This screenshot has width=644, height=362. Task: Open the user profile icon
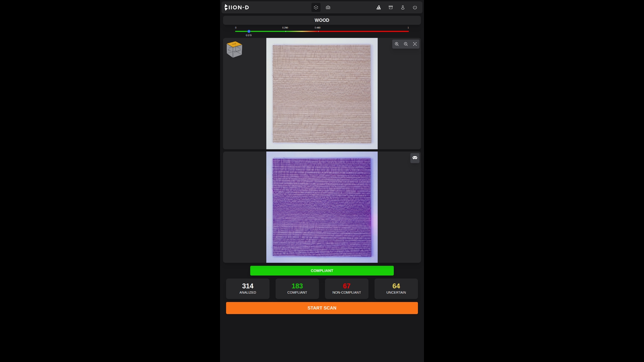(403, 7)
